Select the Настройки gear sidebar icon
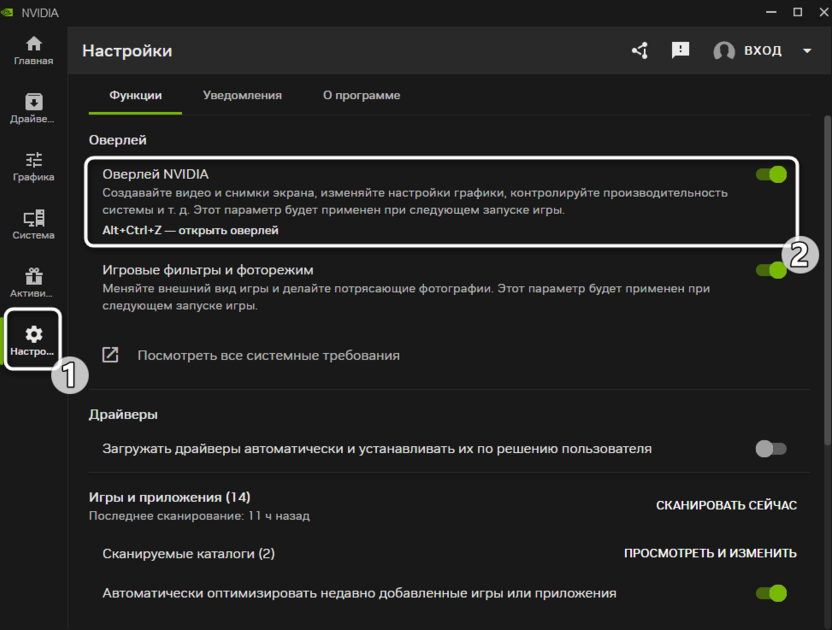This screenshot has width=832, height=630. pyautogui.click(x=33, y=340)
